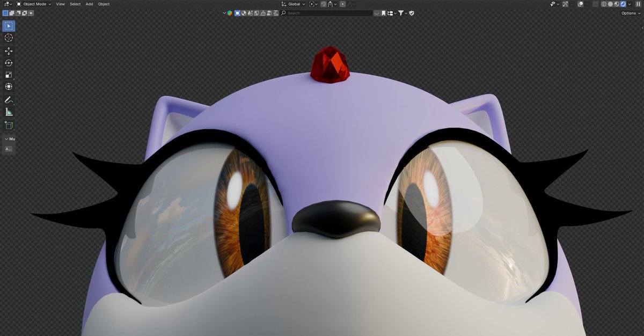Image resolution: width=644 pixels, height=336 pixels.
Task: Toggle Show Overlays for the viewport
Action: [x=580, y=4]
